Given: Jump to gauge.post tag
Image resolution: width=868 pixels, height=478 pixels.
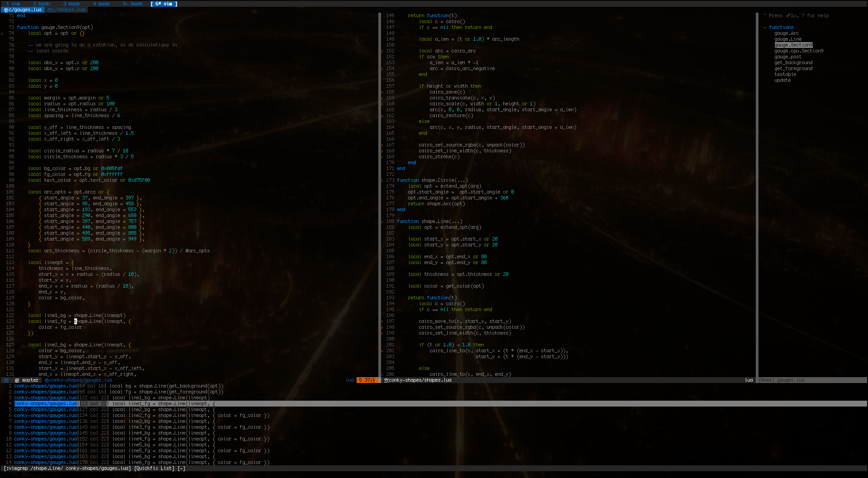Looking at the screenshot, I should pyautogui.click(x=788, y=57).
